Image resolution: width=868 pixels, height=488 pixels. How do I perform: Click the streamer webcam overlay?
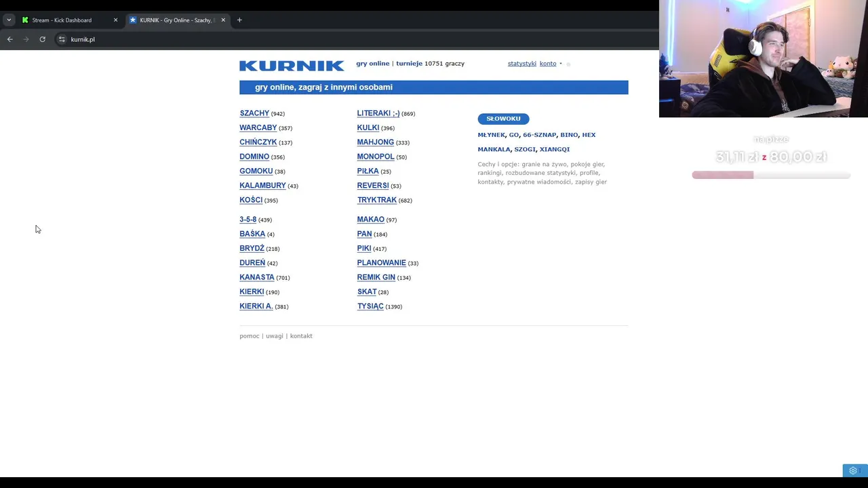(x=764, y=59)
